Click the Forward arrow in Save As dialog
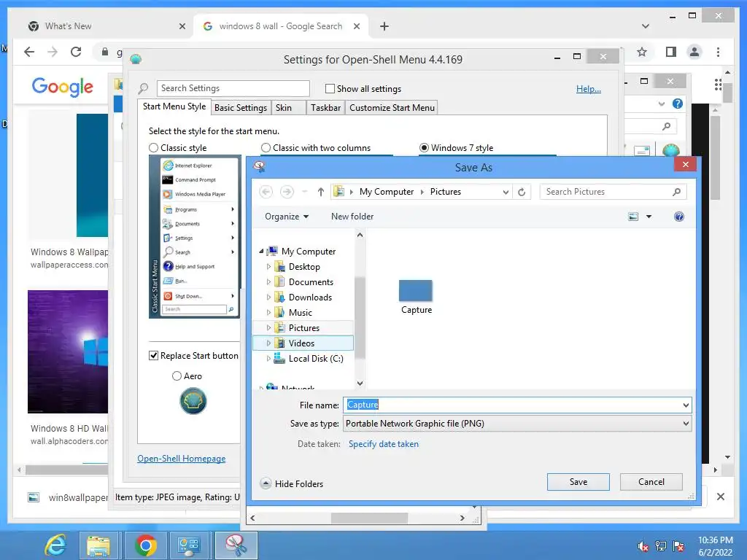This screenshot has width=747, height=560. tap(287, 192)
